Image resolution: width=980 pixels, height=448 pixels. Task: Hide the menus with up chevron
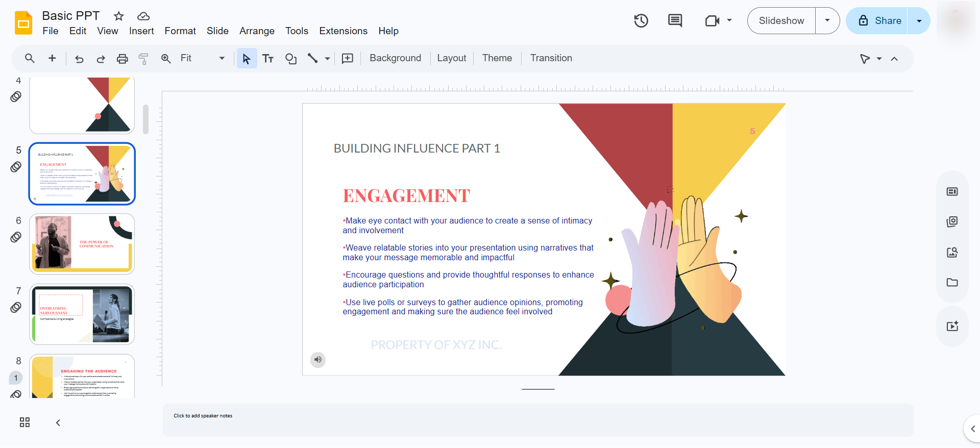894,59
